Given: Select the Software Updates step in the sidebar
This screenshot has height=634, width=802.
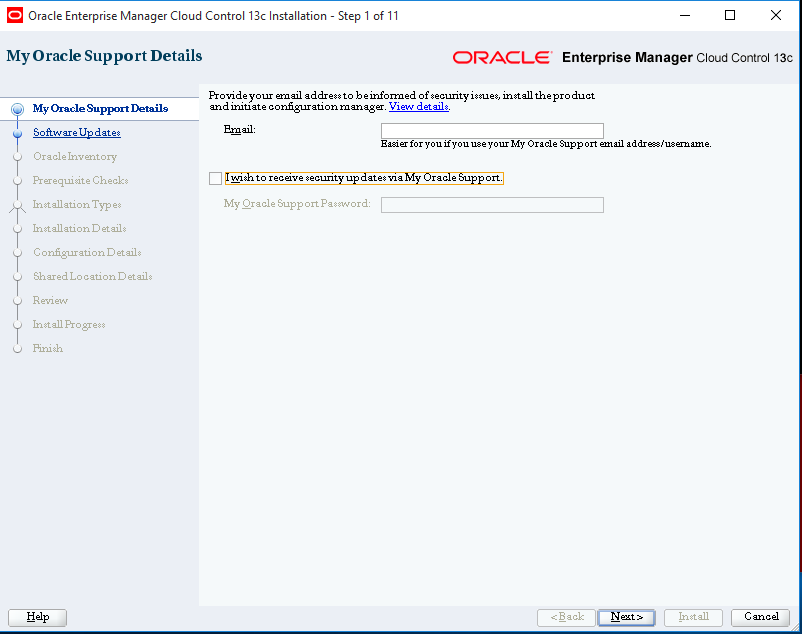Looking at the screenshot, I should (x=76, y=132).
